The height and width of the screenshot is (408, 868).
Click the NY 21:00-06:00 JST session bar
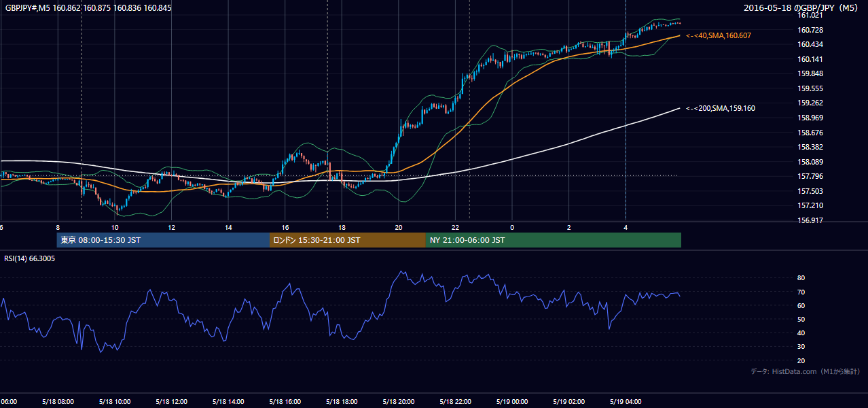pos(554,240)
